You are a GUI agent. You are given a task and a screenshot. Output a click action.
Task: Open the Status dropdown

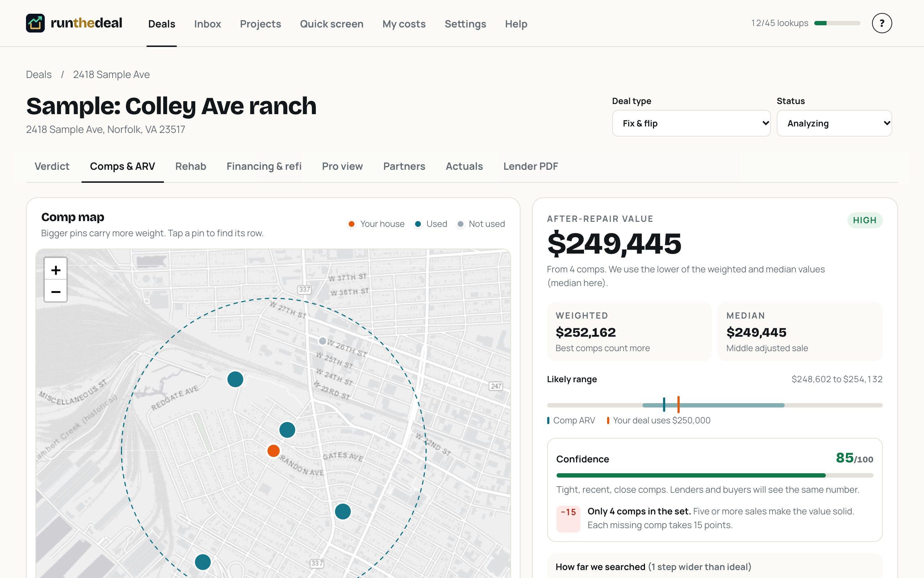point(834,123)
